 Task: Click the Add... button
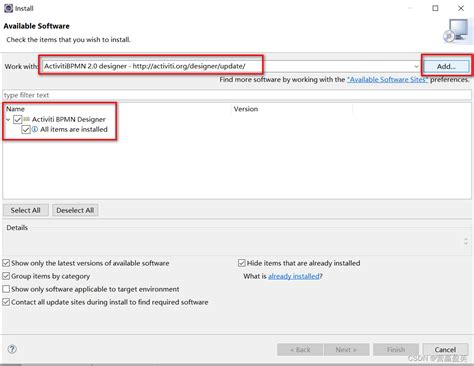coord(446,66)
